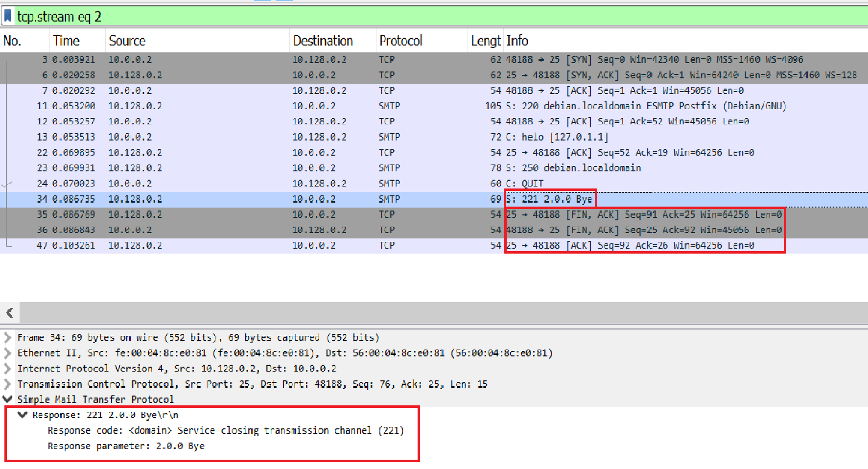Expand the Transmission Control Protocol section
Image resolution: width=868 pixels, height=469 pixels.
pyautogui.click(x=7, y=384)
